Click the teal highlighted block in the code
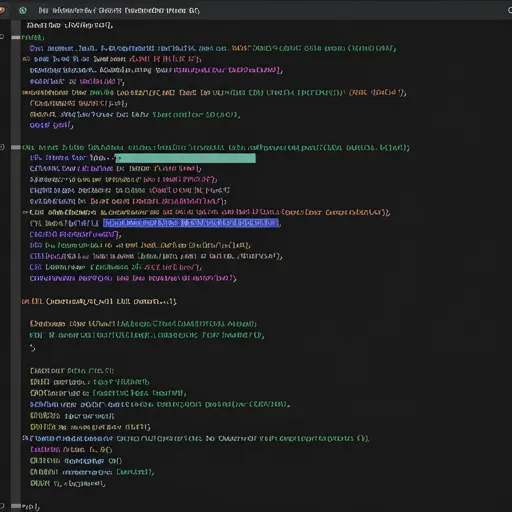 click(185, 158)
